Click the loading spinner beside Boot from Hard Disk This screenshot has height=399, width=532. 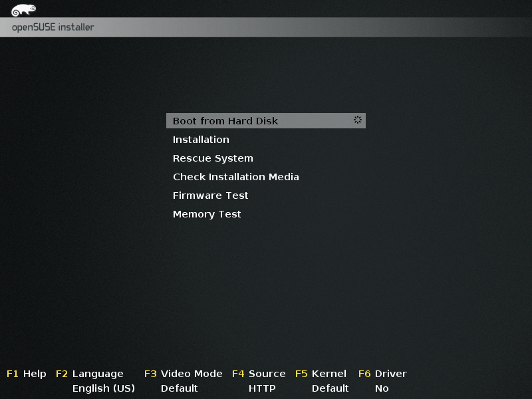[357, 120]
